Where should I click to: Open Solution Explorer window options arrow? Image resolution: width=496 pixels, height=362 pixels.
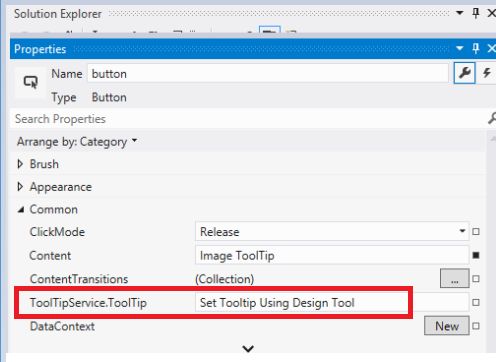[460, 13]
